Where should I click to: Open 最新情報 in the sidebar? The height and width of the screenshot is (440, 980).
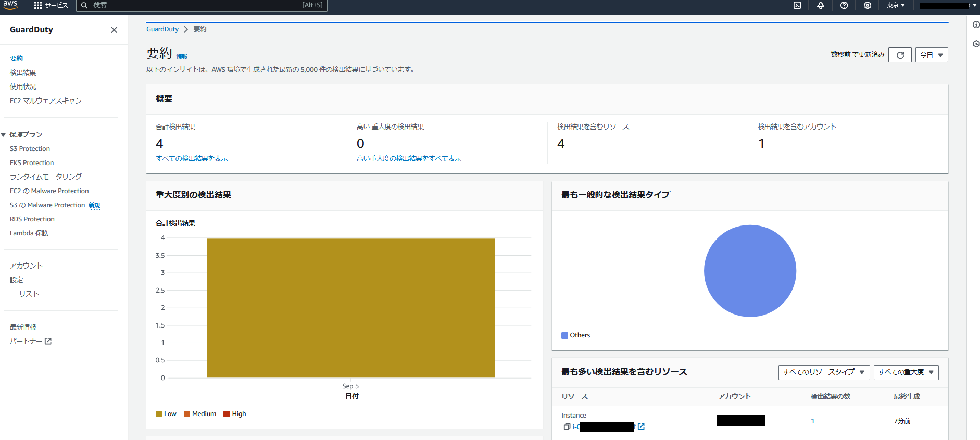point(23,327)
